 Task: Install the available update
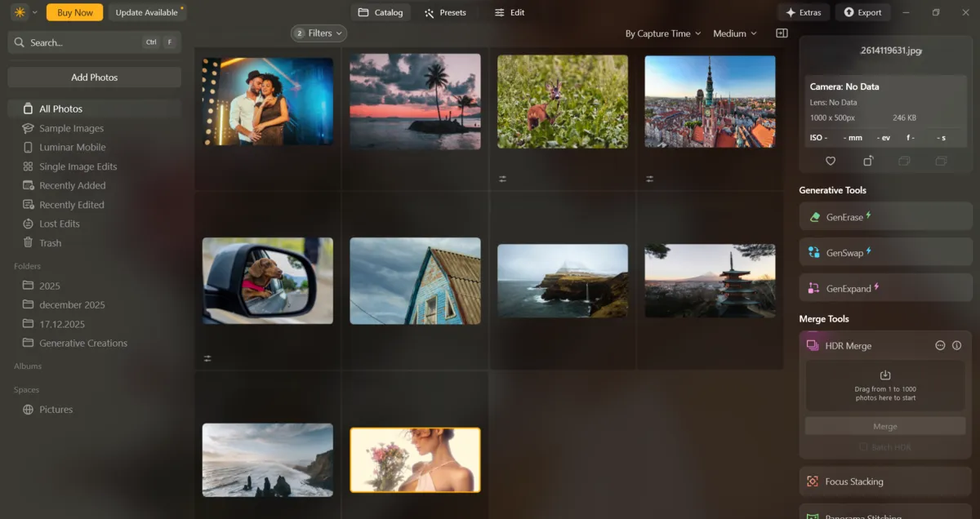pos(148,12)
